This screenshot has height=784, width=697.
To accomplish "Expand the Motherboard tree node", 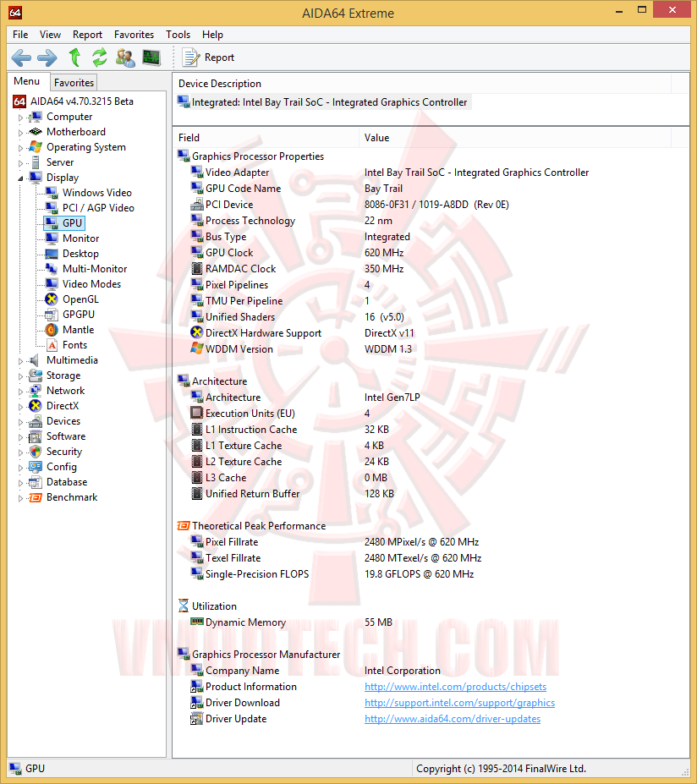I will tap(20, 133).
